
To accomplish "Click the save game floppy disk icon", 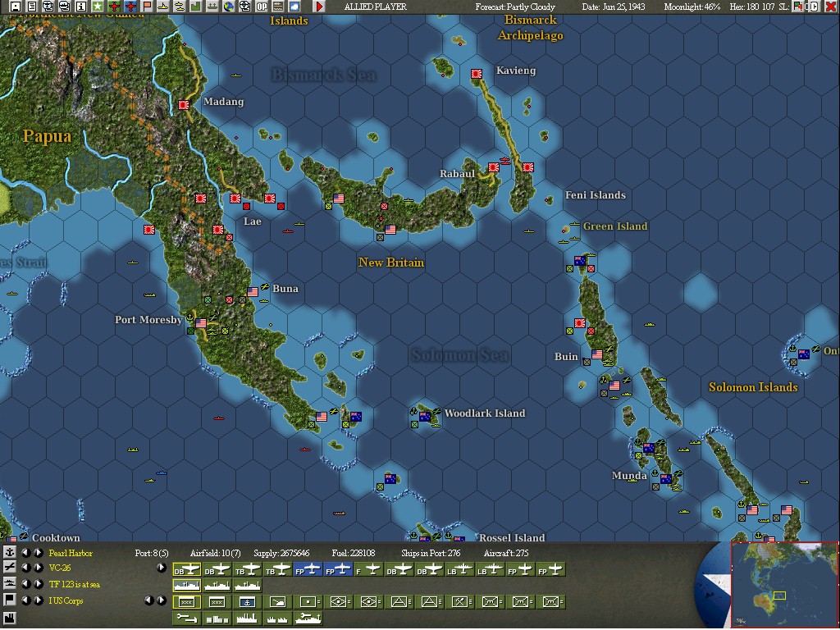I will click(15, 7).
